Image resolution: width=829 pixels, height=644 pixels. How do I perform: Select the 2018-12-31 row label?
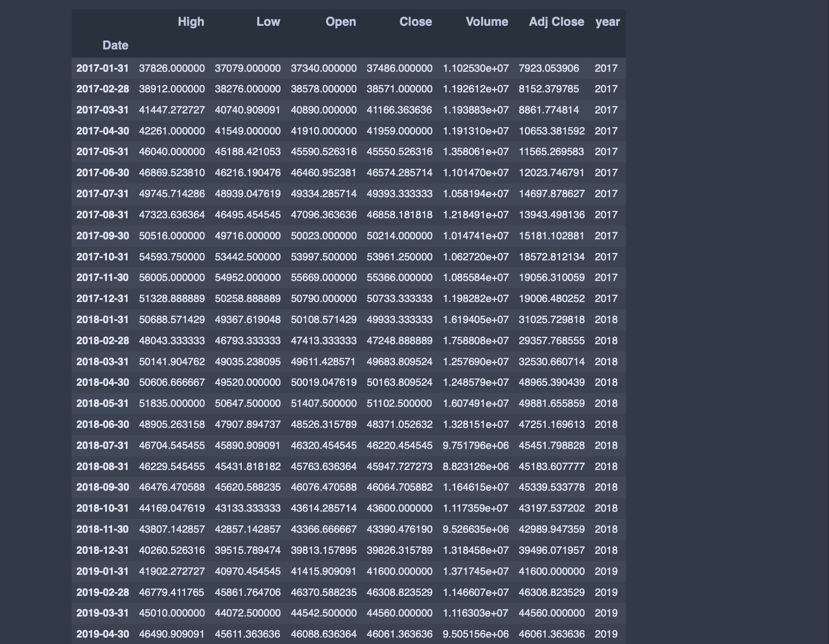[x=102, y=550]
